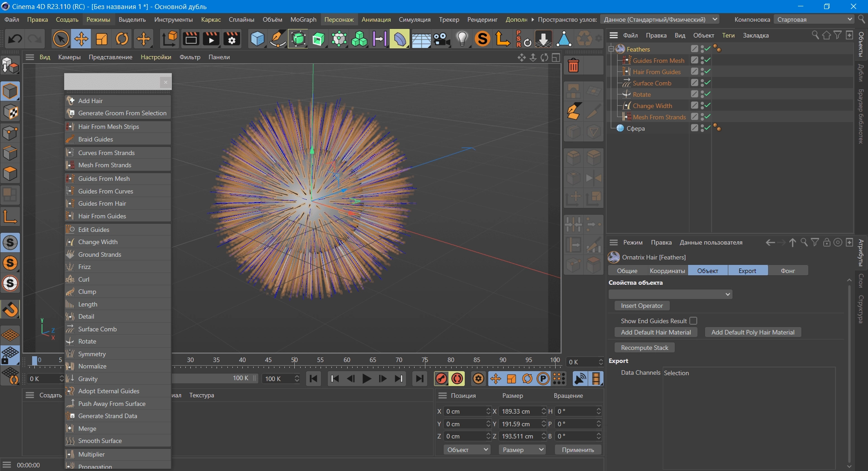Open the Симуляция menu

pyautogui.click(x=415, y=19)
